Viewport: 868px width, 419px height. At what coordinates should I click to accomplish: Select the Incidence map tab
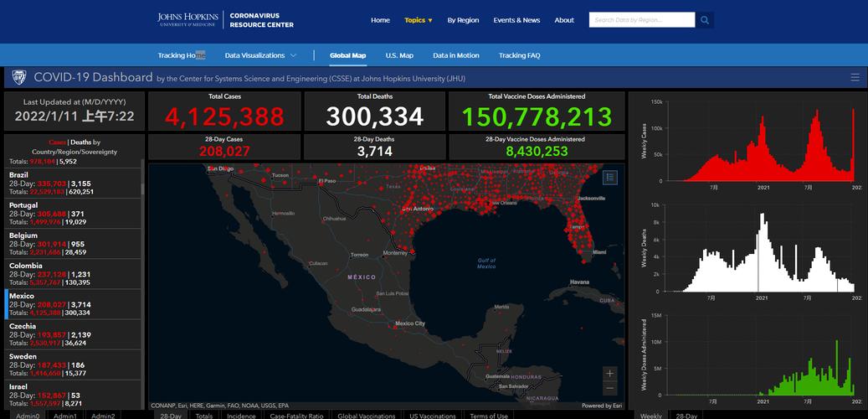coord(241,415)
